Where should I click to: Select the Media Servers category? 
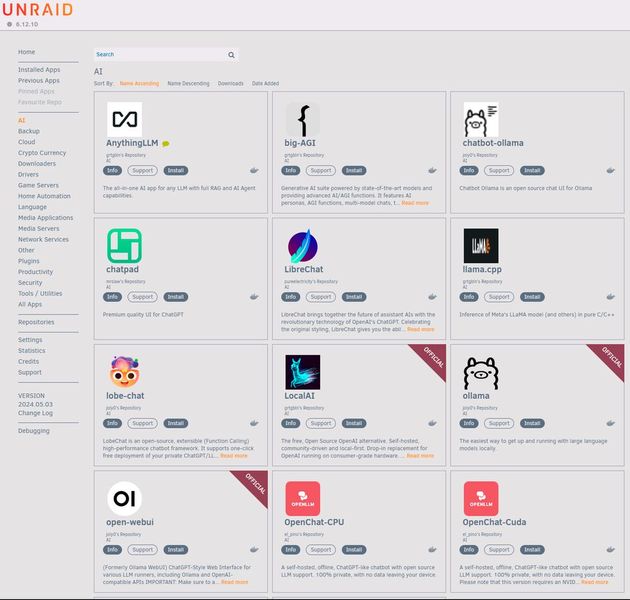[x=39, y=229]
